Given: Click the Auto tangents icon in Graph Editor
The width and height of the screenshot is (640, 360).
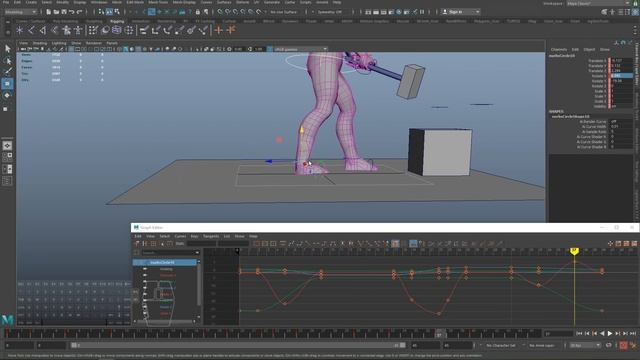Looking at the screenshot, I should coord(282,244).
